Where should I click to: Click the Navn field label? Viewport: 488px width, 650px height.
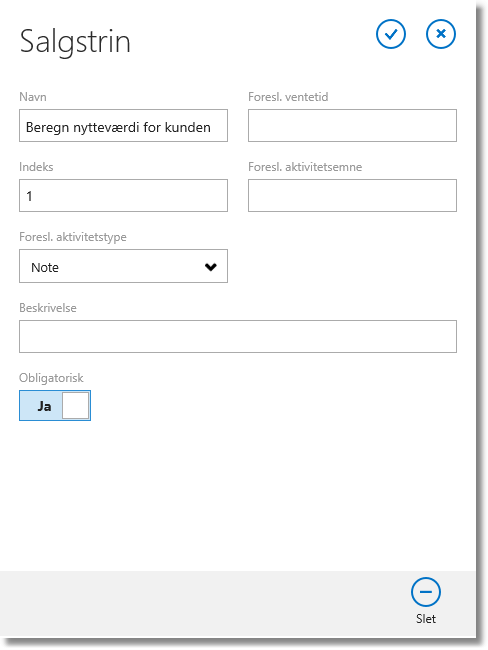[x=33, y=97]
